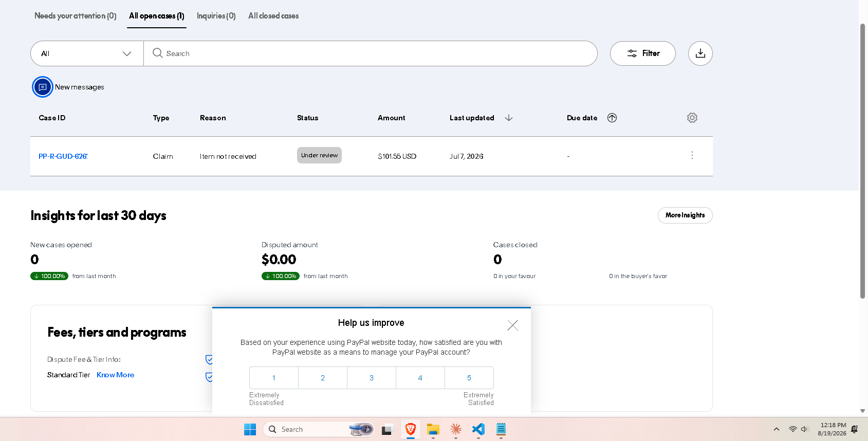Rate satisfaction as 5
This screenshot has width=868, height=441.
[x=469, y=378]
